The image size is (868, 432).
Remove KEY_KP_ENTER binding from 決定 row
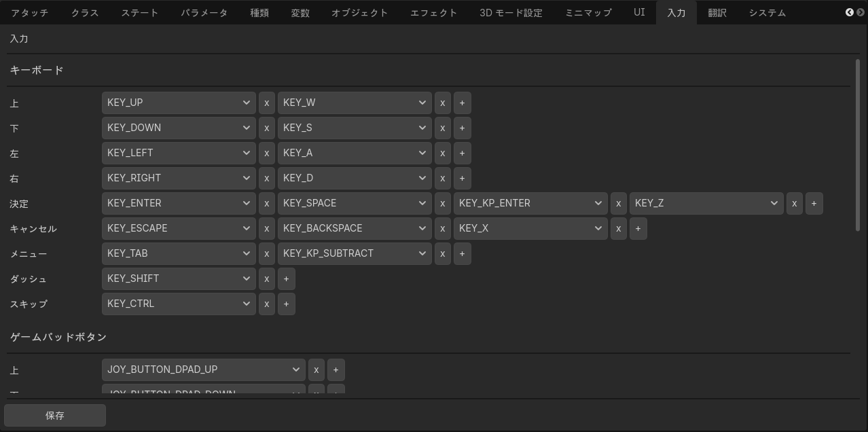click(x=619, y=203)
